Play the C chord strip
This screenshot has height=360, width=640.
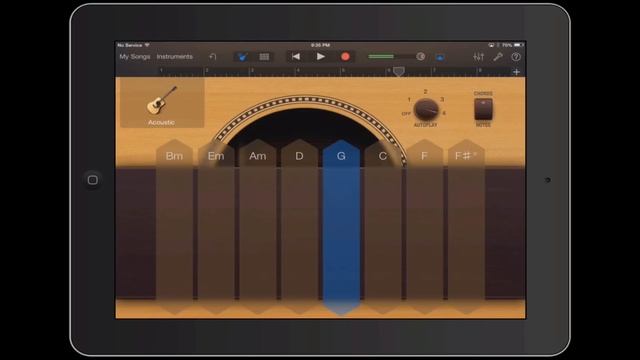point(382,227)
